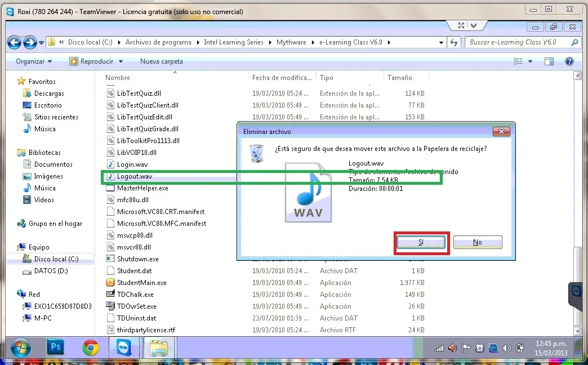This screenshot has width=588, height=365.
Task: Select Descargas in Favoritos
Action: pos(49,94)
